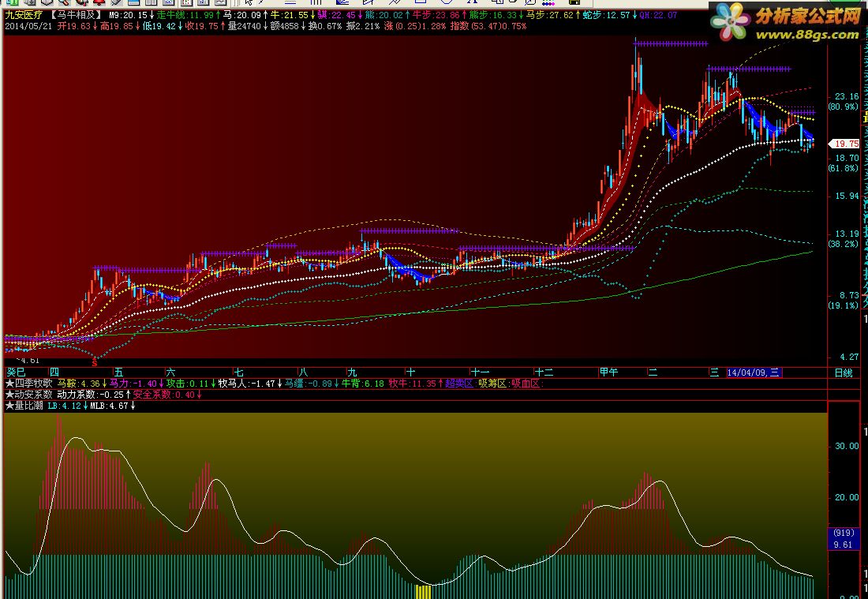The height and width of the screenshot is (599, 868).
Task: Select the 吸血区 label
Action: point(525,383)
